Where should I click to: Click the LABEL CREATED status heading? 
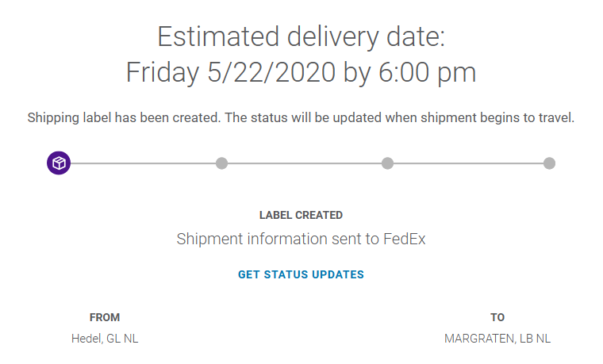click(301, 215)
